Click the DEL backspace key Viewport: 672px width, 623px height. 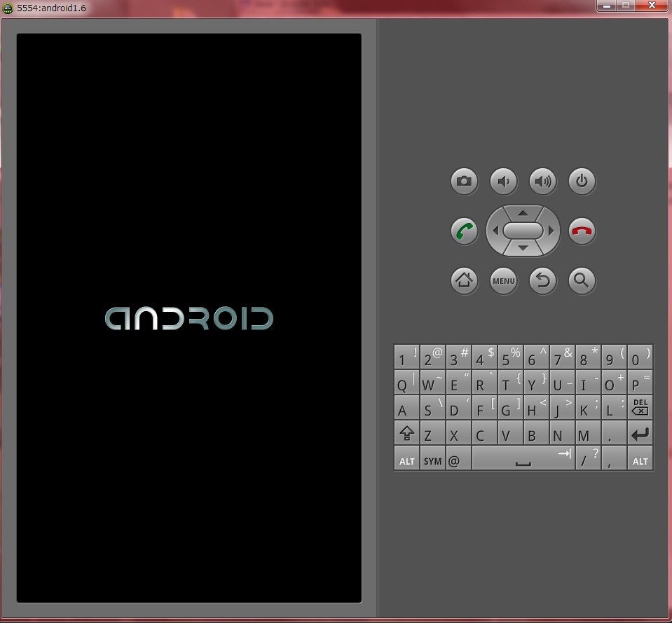click(640, 407)
